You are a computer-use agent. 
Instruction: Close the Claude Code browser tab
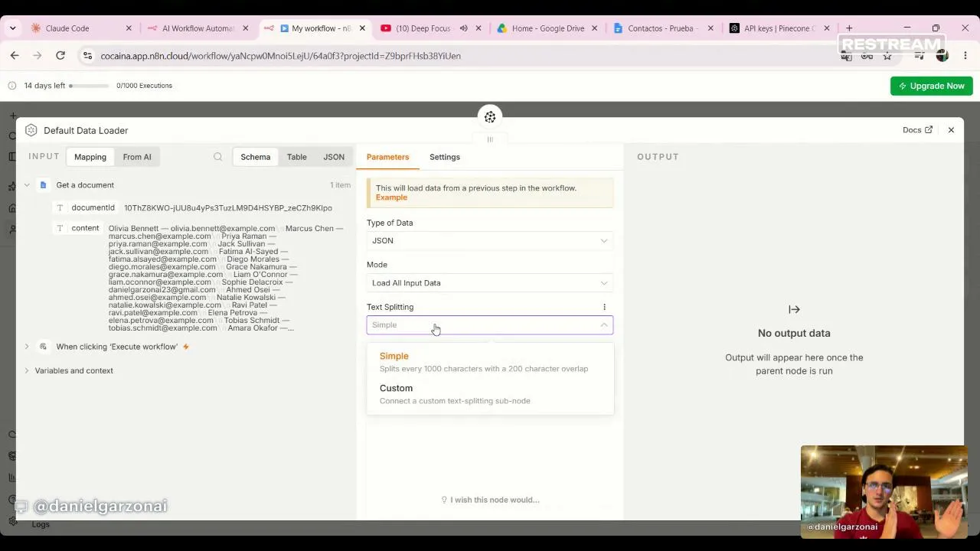point(129,28)
